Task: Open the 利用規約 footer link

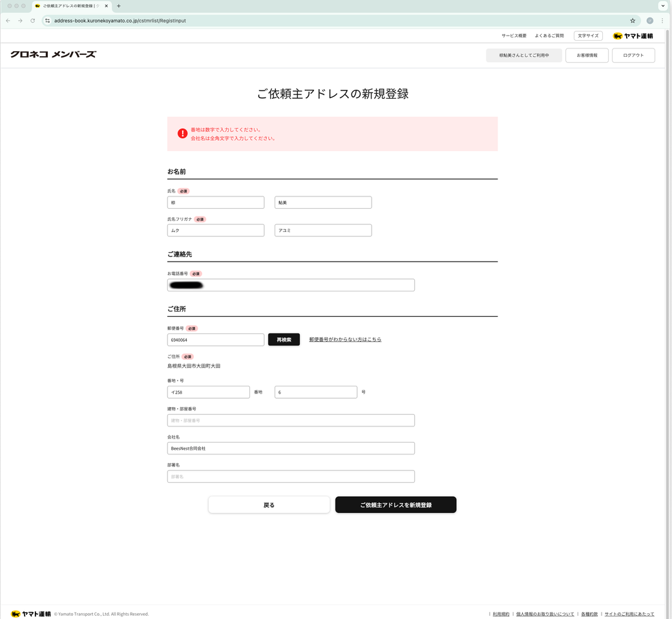Action: click(501, 614)
